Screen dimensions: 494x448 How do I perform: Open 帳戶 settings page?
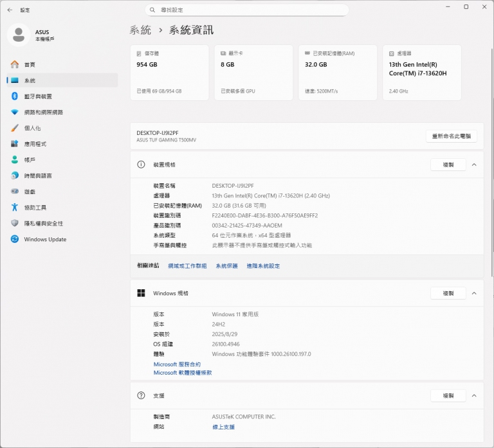coord(62,159)
